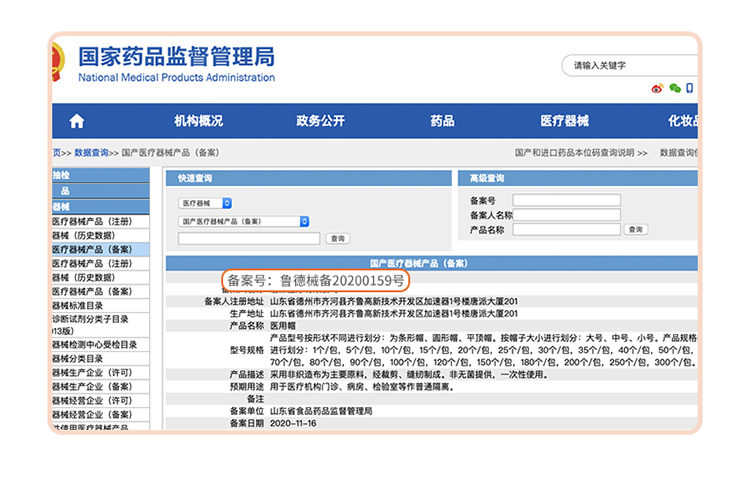Open the WeChat social icon
The width and height of the screenshot is (750, 480).
click(x=675, y=88)
